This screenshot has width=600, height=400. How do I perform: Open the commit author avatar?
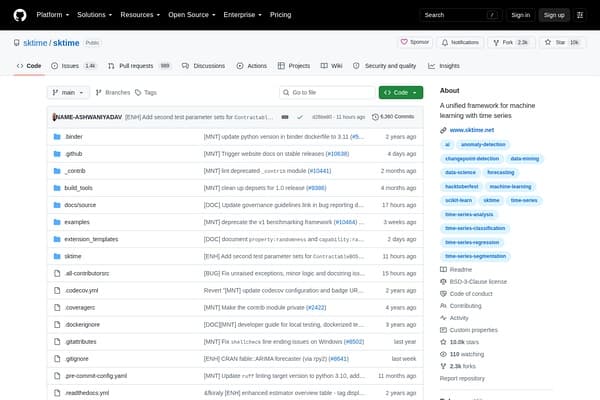(x=54, y=117)
